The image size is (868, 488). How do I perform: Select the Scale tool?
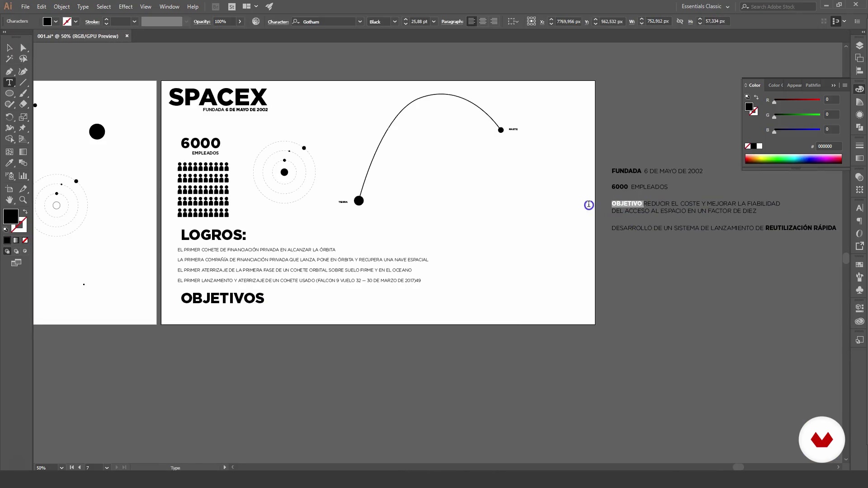[x=23, y=117]
